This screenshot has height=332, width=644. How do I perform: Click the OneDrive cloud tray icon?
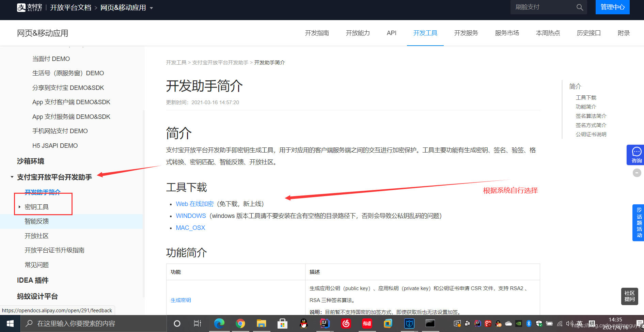508,323
